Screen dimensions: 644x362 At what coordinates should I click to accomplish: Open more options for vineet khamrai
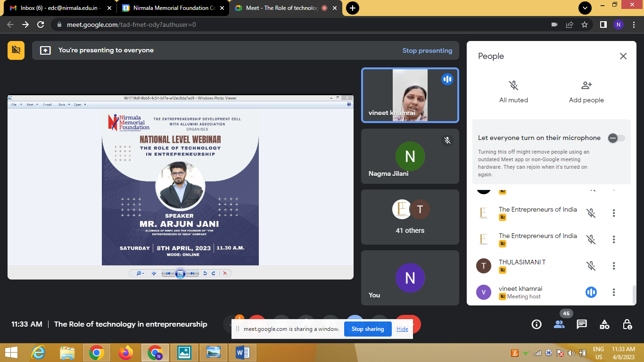tap(614, 292)
